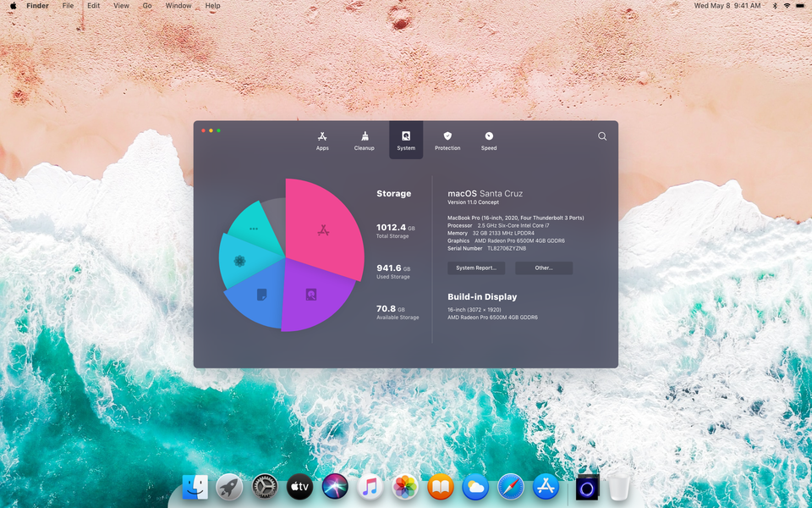Open the Apple menu
The width and height of the screenshot is (812, 508).
tap(13, 6)
